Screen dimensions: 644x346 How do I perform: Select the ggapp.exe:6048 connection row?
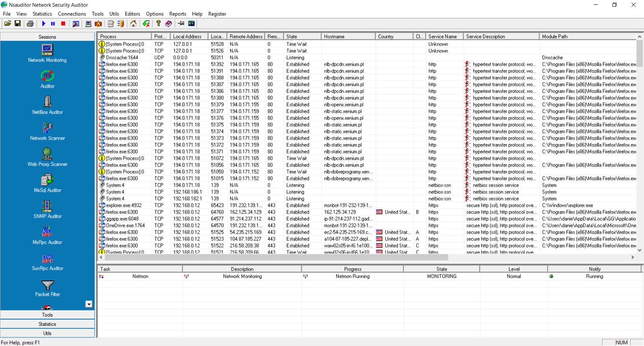tap(367, 219)
